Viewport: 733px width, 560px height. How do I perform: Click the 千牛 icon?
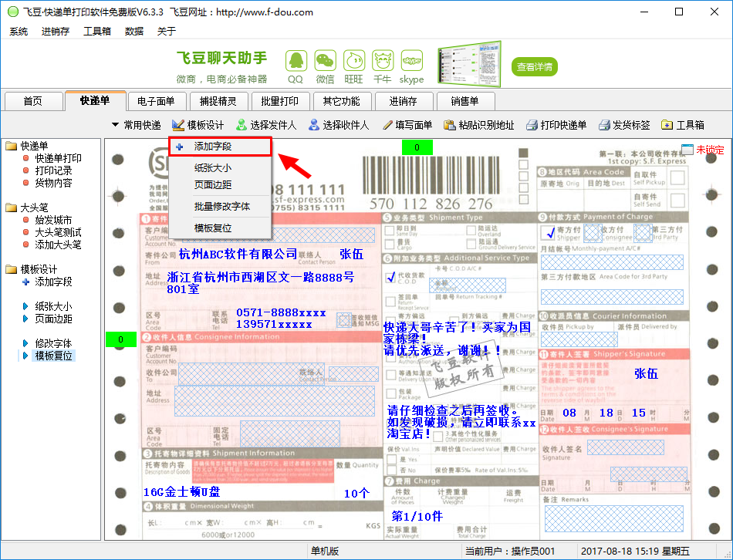(383, 61)
